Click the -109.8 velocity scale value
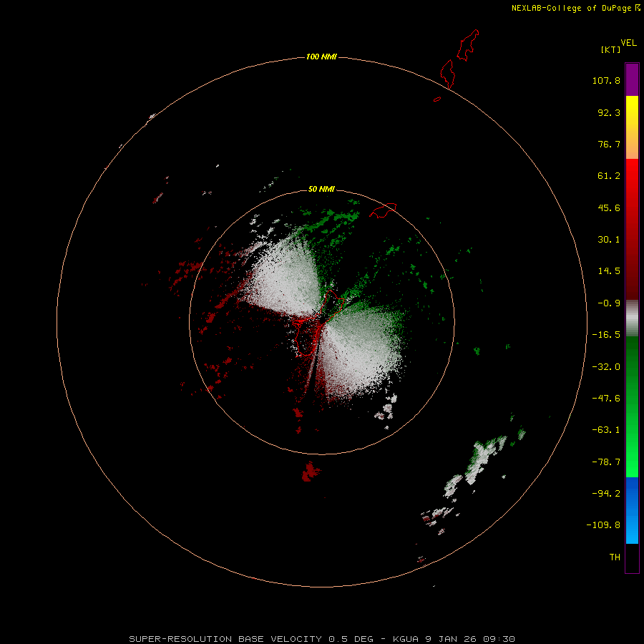 coord(603,525)
